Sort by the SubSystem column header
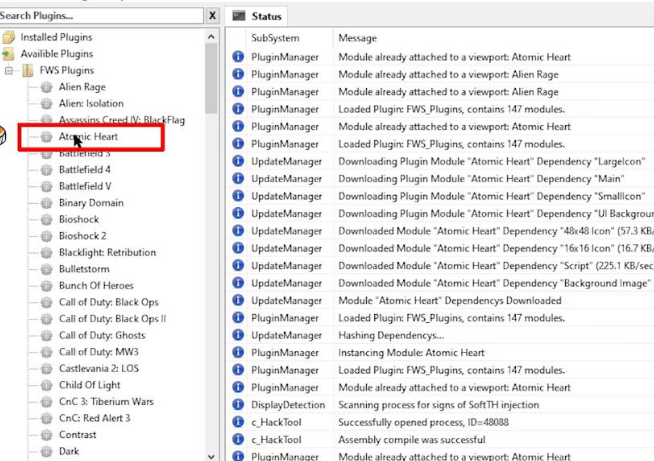The height and width of the screenshot is (461, 654). click(275, 38)
